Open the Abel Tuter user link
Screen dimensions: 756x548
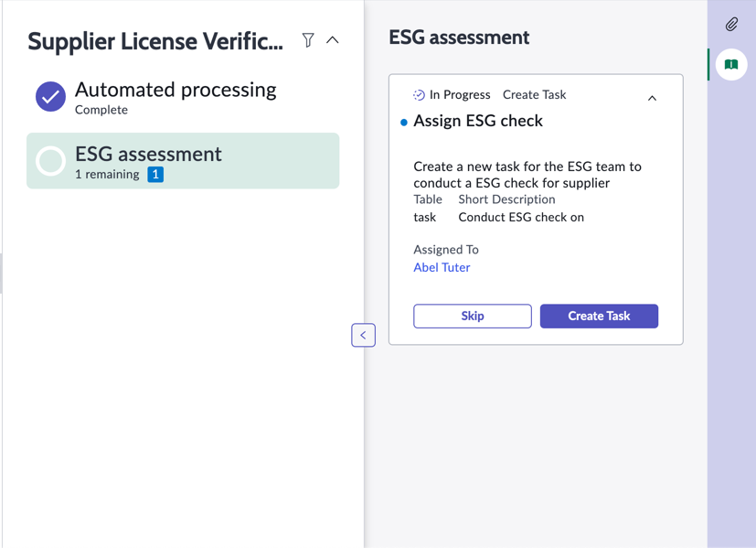(442, 267)
